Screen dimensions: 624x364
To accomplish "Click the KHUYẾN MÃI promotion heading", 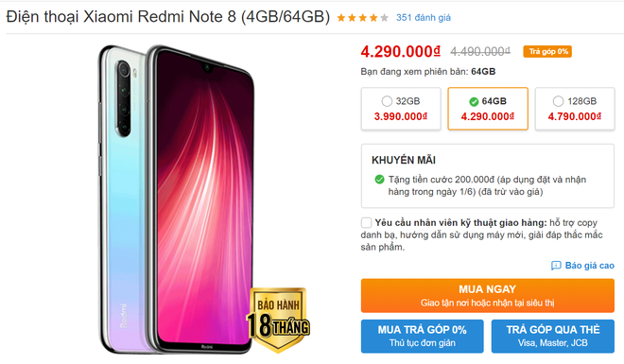I will pyautogui.click(x=404, y=160).
